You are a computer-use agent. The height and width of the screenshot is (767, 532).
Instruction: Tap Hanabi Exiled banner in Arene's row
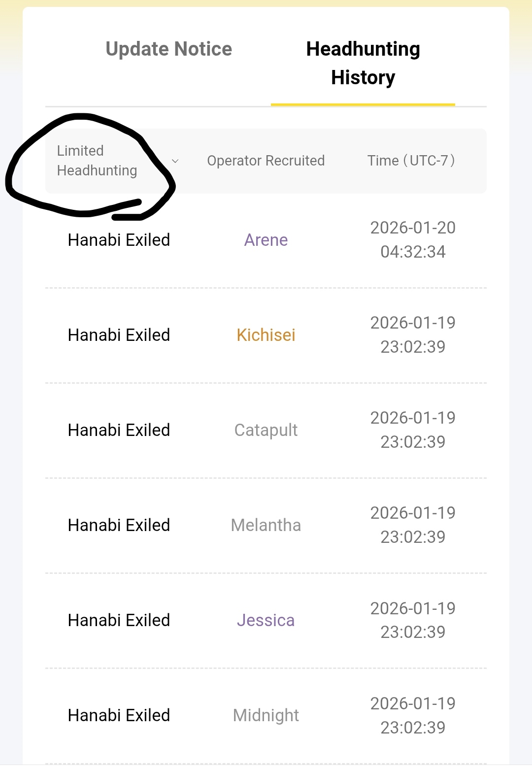[119, 240]
